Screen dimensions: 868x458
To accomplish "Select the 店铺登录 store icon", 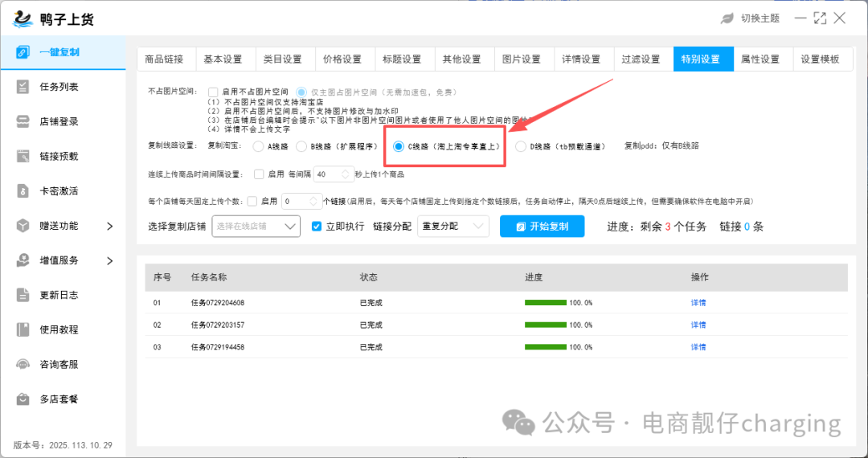I will pos(23,121).
